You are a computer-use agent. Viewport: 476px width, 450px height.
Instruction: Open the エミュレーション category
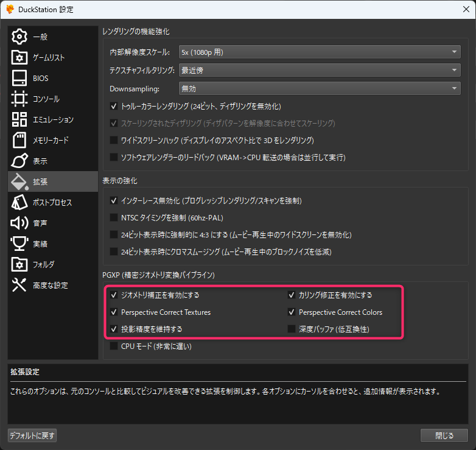click(x=53, y=119)
